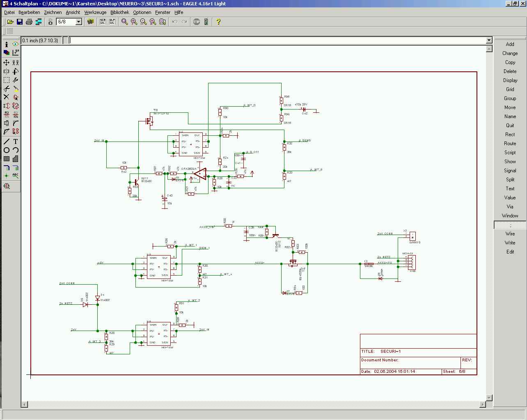Screen dimensions: 527x420
Task: Run the ERC check icon
Action: [7, 186]
